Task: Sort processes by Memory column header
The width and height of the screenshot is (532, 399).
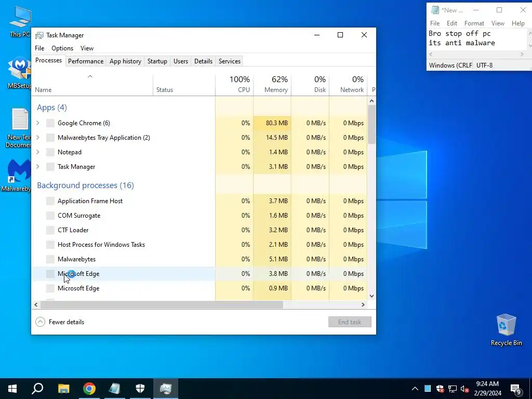Action: point(272,85)
